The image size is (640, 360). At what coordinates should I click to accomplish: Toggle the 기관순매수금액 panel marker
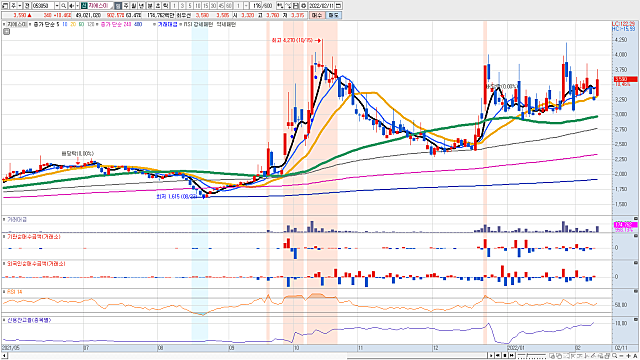pyautogui.click(x=4, y=237)
